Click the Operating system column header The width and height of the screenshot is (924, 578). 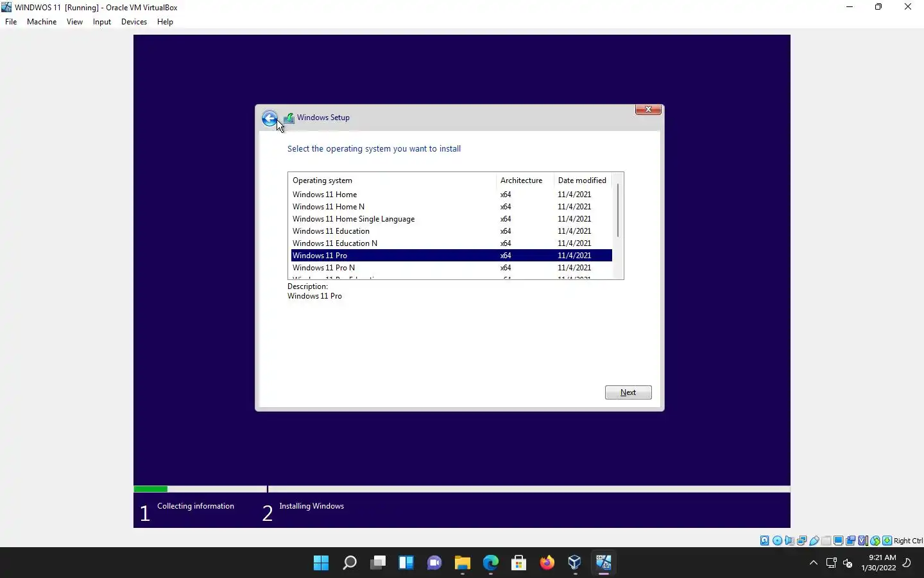pyautogui.click(x=392, y=180)
